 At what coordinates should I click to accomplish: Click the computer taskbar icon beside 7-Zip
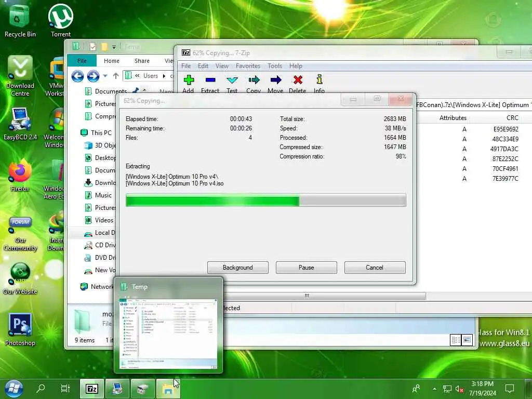[x=117, y=389]
